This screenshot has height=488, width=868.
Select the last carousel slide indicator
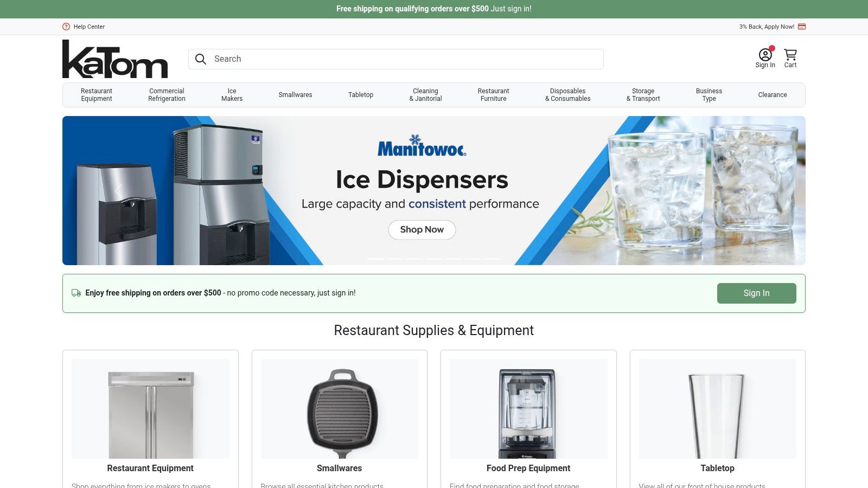coord(493,259)
